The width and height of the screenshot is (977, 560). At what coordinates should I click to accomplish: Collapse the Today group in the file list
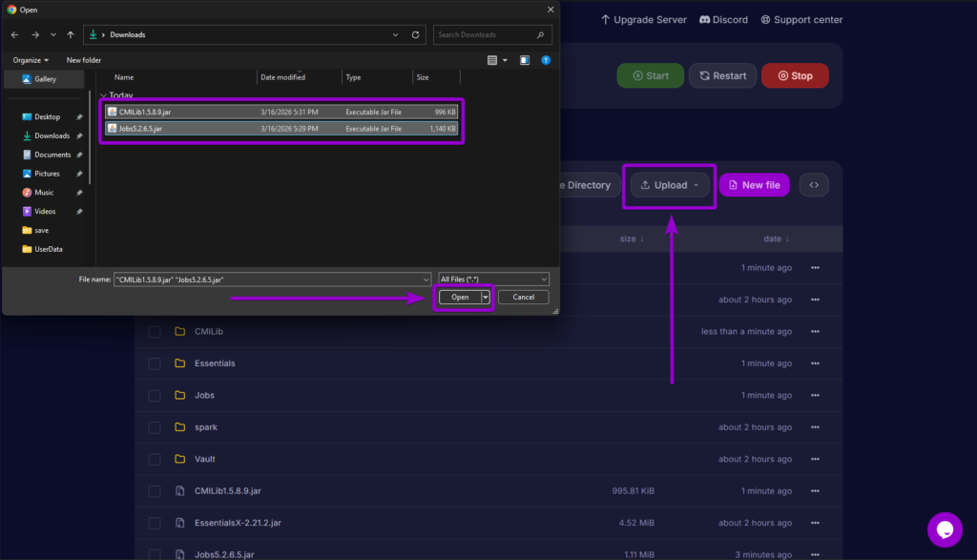[103, 94]
